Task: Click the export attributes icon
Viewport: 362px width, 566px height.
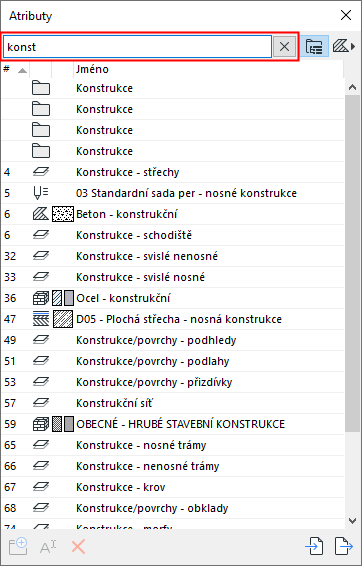Action: [343, 547]
